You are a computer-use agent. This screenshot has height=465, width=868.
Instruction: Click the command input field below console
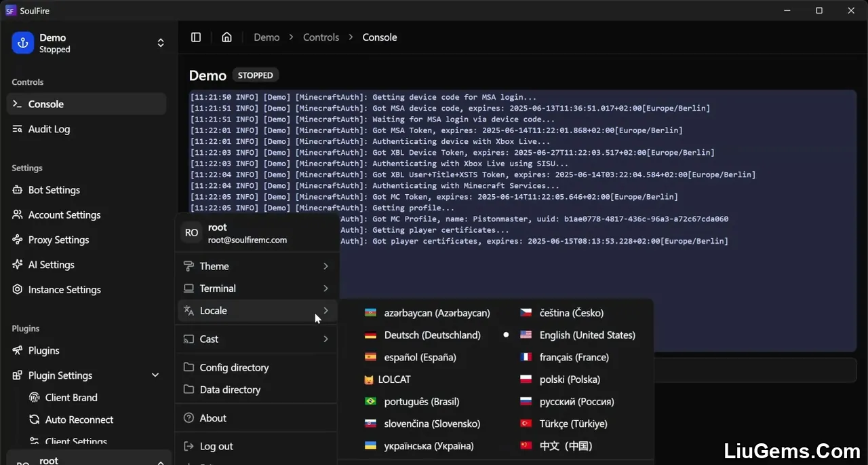click(x=757, y=370)
